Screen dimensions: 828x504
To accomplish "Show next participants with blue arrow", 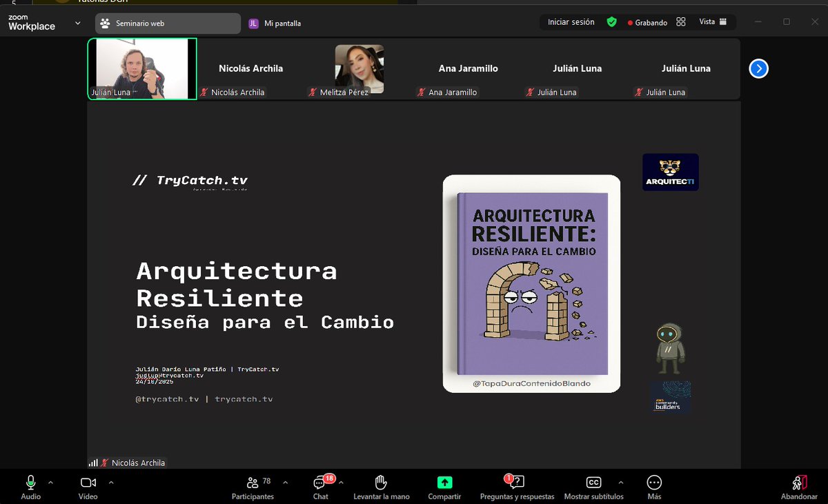I will [759, 68].
